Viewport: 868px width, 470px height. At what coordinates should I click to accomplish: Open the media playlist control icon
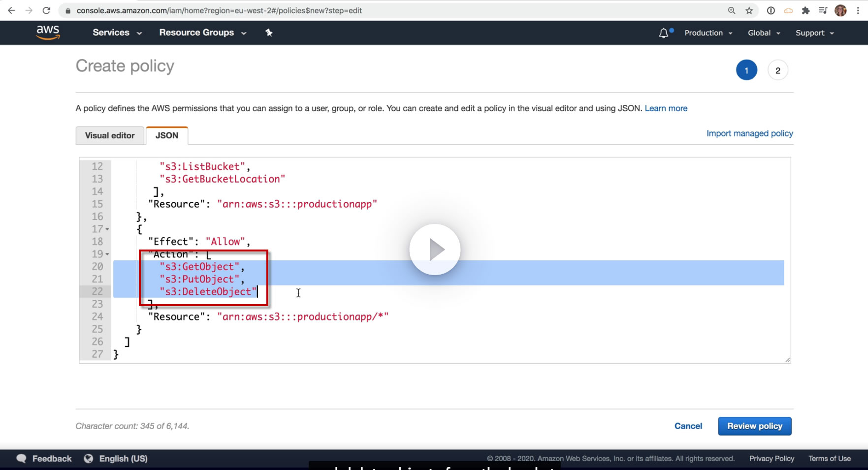coord(823,10)
